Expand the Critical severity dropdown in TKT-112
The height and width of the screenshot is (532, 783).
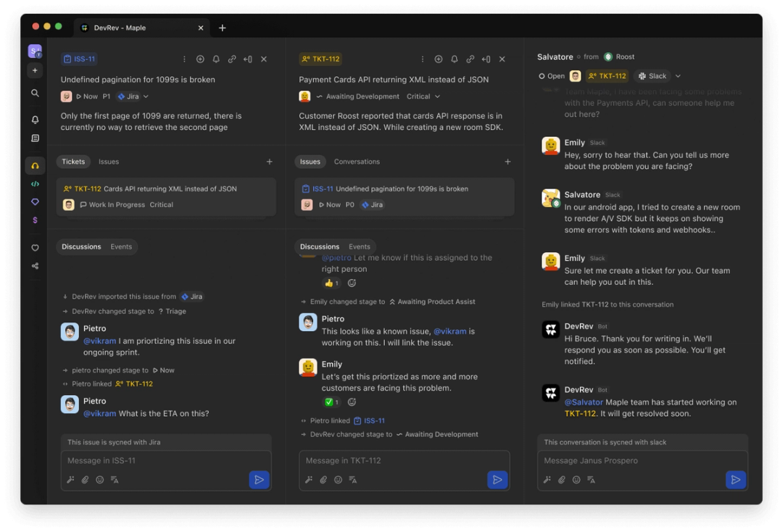click(437, 96)
